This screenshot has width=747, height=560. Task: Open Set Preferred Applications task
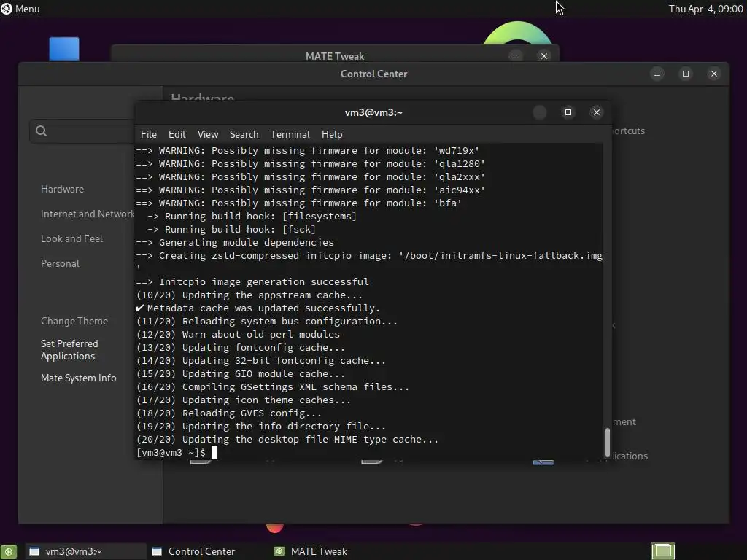[69, 349]
